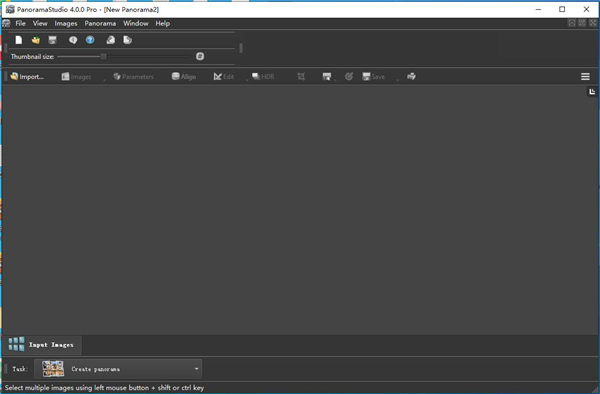Viewport: 600px width, 394px height.
Task: Click the Edit toolbar button
Action: [x=224, y=77]
